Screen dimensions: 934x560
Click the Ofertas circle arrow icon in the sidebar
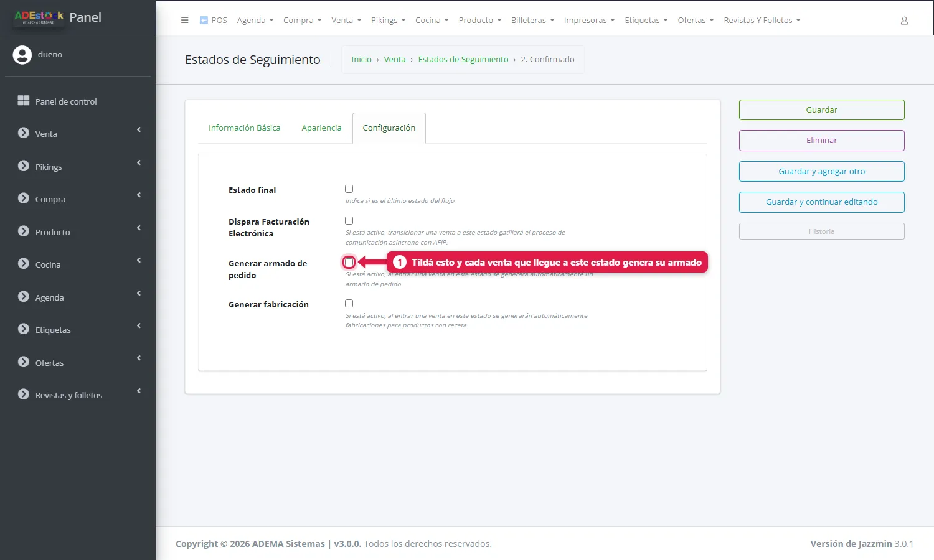[24, 362]
